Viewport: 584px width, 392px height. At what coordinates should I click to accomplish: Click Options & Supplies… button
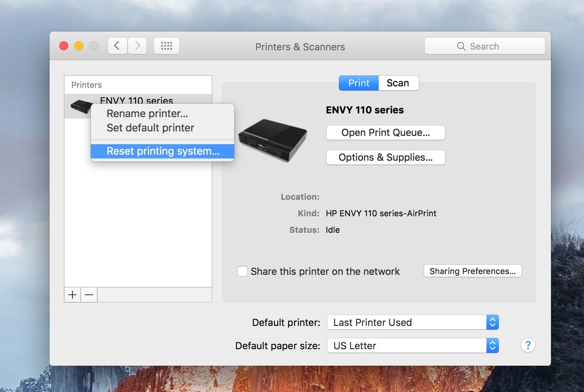386,157
